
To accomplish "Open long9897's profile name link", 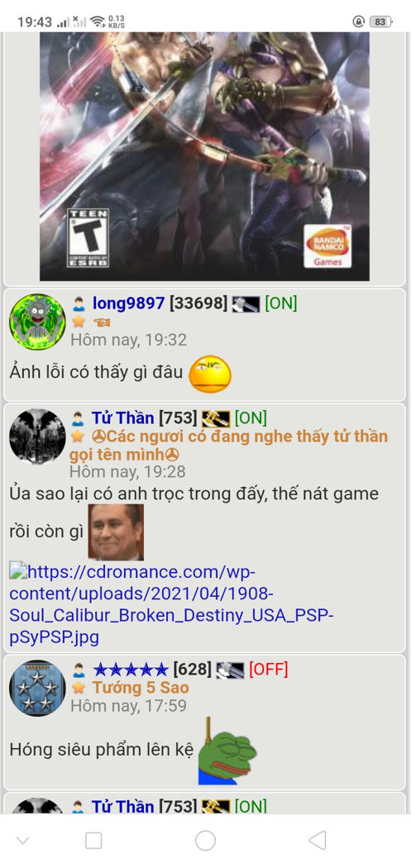I will click(x=128, y=303).
